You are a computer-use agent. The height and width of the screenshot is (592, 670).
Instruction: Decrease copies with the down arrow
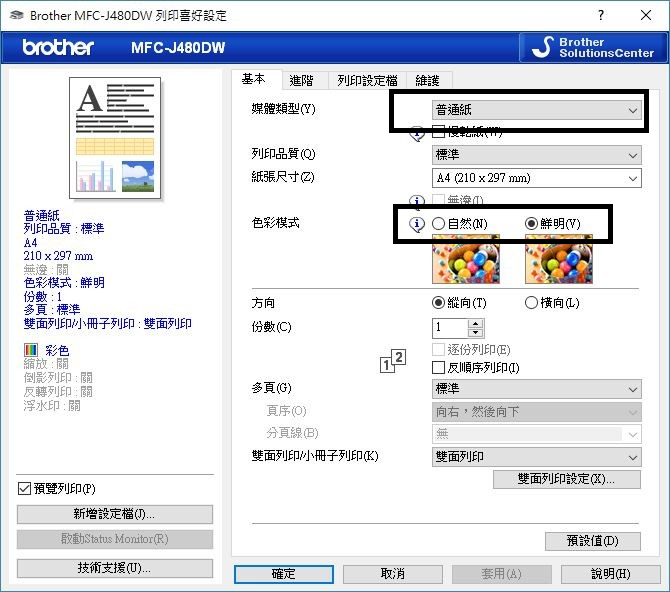476,333
